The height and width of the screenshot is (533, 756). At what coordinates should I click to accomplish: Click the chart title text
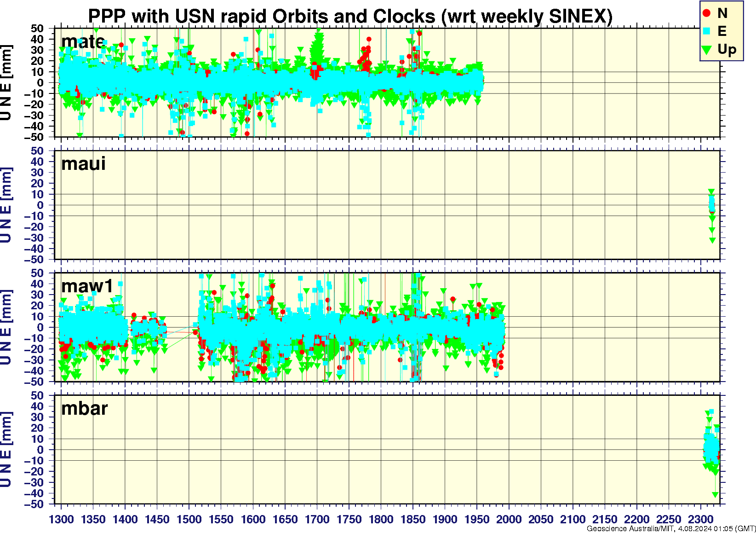[x=350, y=16]
